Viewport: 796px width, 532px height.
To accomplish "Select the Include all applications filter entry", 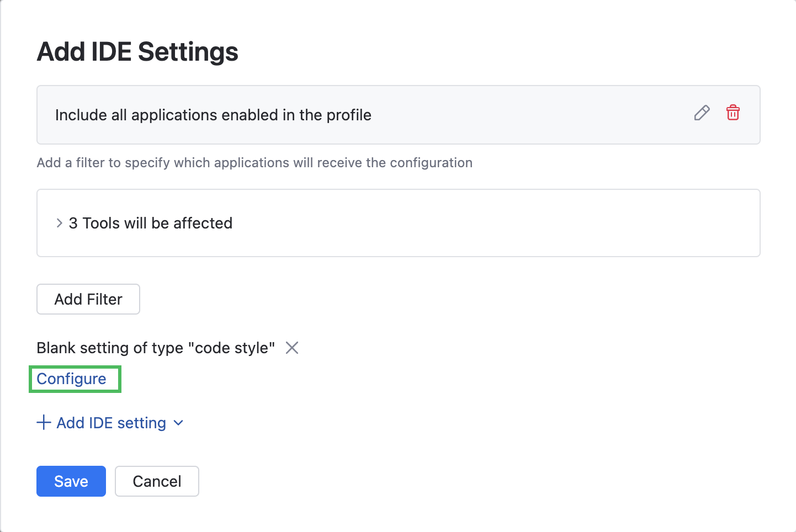I will 213,115.
